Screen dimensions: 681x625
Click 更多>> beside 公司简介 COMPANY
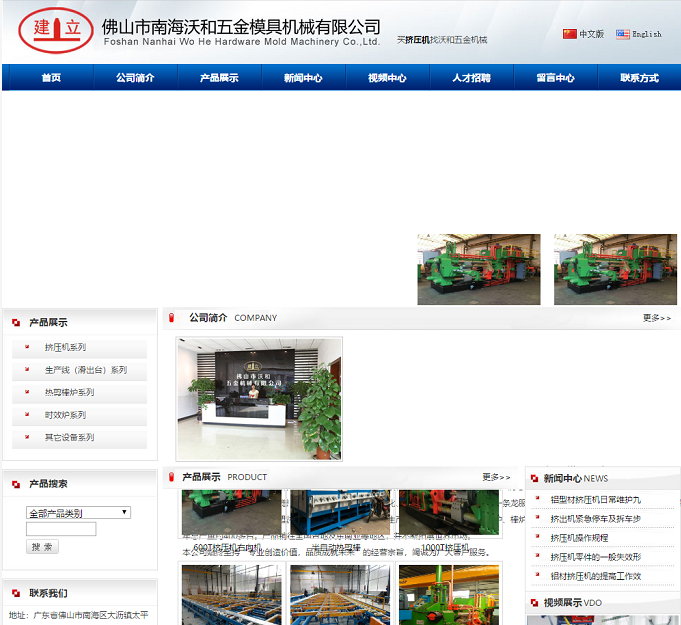click(x=656, y=318)
